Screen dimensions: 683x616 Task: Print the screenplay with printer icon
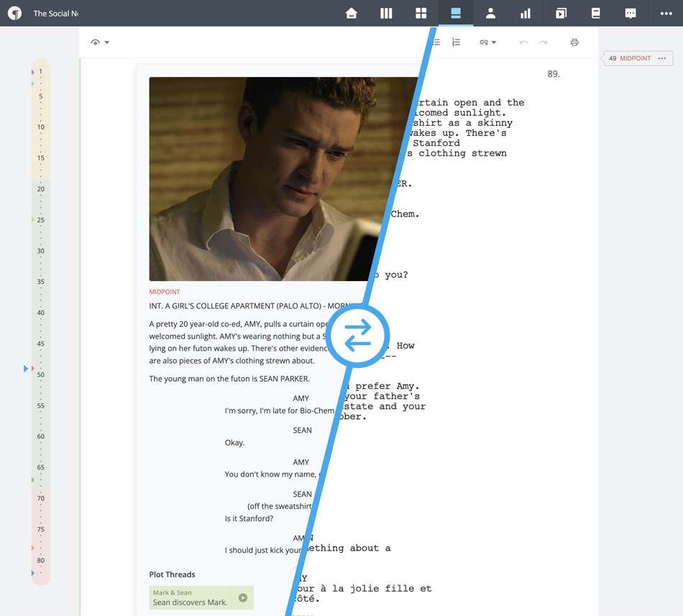[574, 42]
